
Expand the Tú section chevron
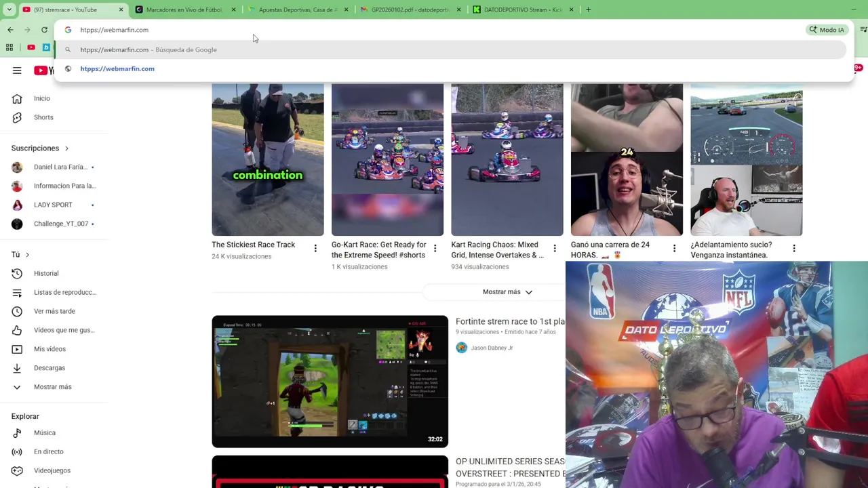click(x=27, y=255)
